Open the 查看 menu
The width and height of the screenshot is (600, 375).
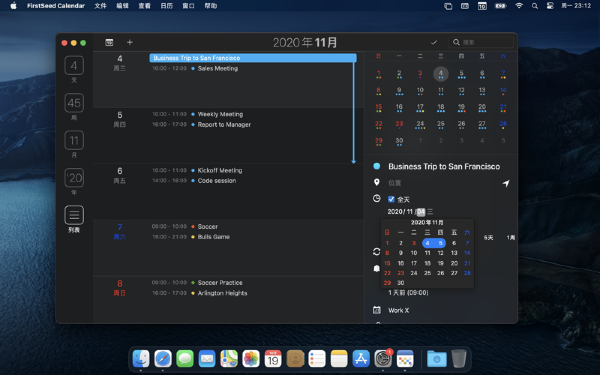(x=144, y=6)
